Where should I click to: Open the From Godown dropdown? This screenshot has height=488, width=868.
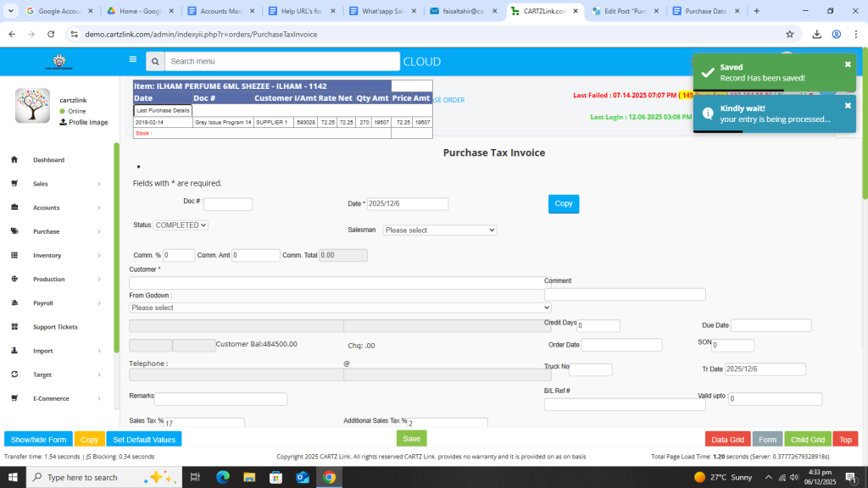[340, 308]
